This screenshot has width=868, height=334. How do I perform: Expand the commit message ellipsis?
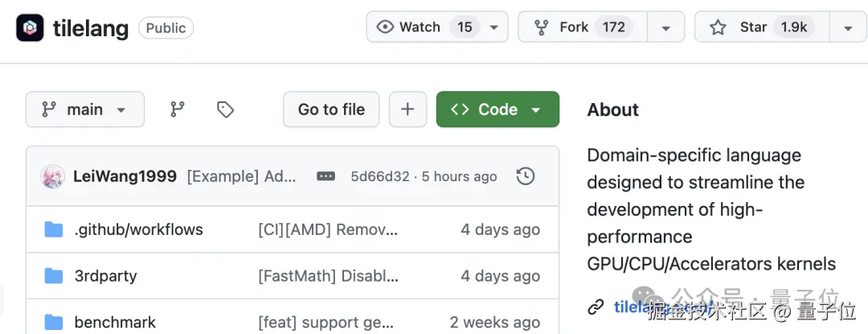point(325,176)
